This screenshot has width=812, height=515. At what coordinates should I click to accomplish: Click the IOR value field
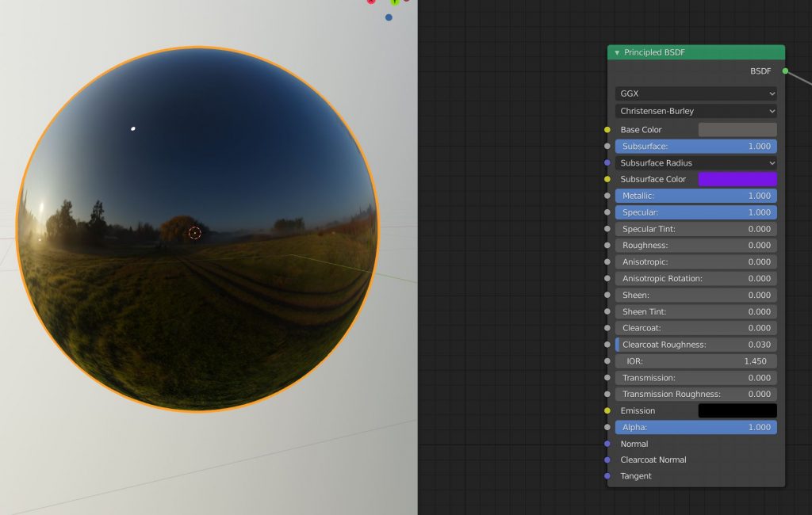(x=695, y=361)
